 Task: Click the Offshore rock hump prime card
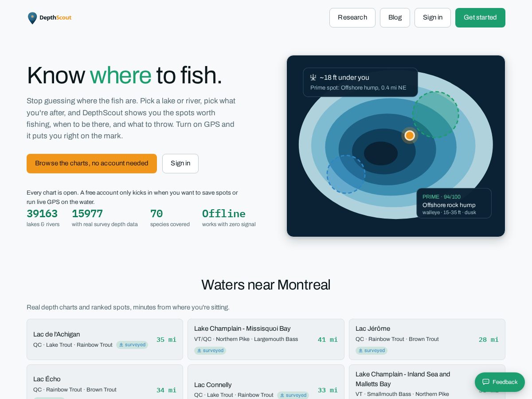[x=454, y=203]
